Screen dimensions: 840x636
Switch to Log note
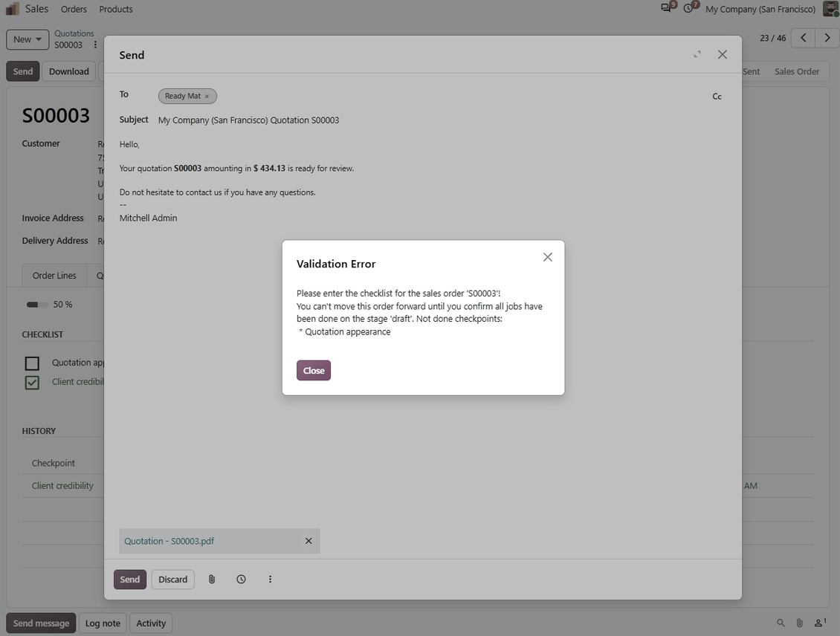(x=103, y=623)
